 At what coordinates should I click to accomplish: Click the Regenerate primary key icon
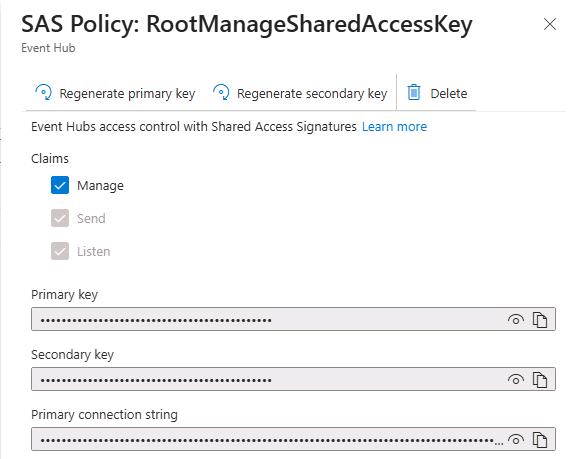tap(44, 92)
